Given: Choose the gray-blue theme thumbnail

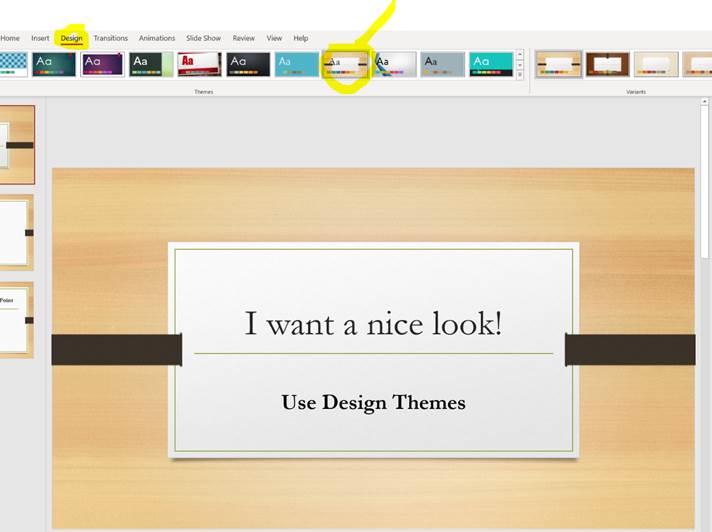Looking at the screenshot, I should [442, 65].
